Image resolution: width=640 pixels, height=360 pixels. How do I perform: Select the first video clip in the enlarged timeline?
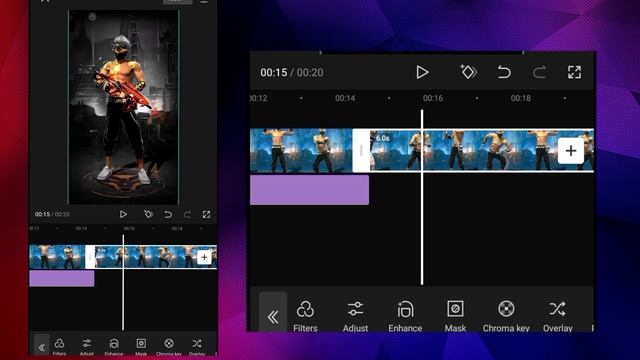(x=301, y=150)
